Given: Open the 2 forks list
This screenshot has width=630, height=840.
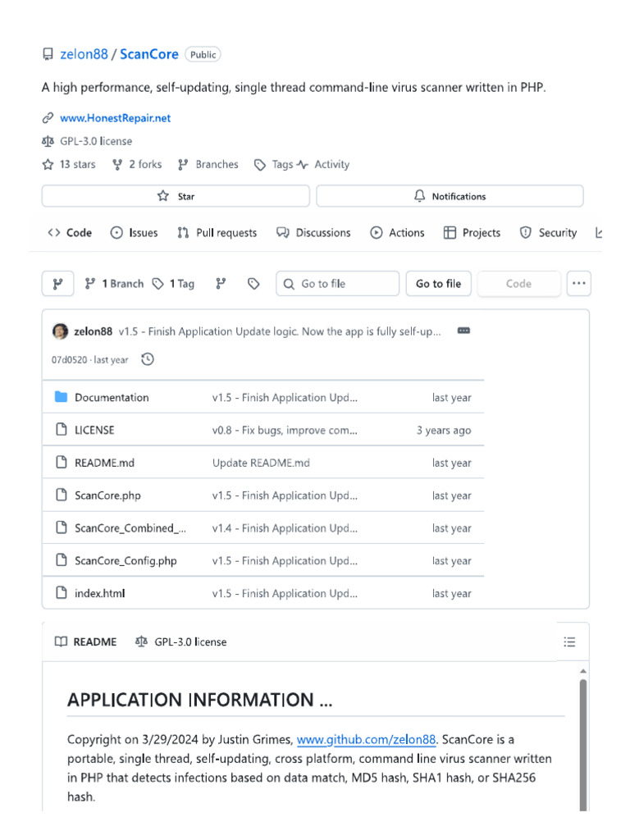Looking at the screenshot, I should 137,164.
